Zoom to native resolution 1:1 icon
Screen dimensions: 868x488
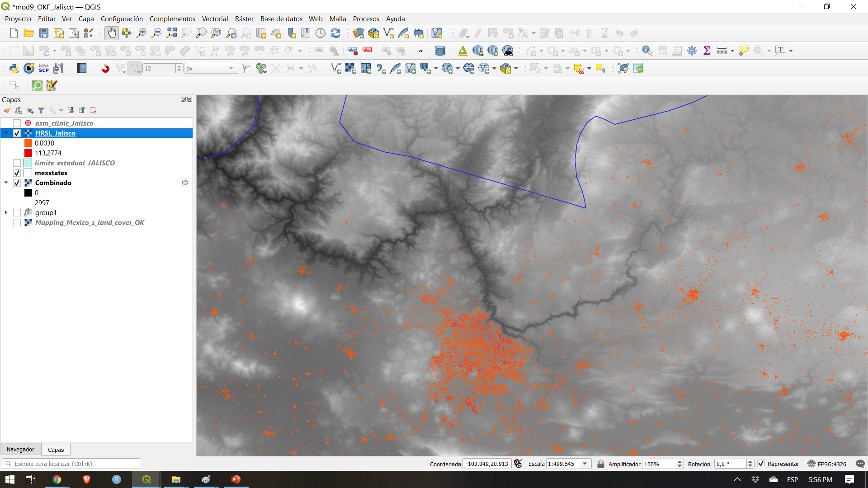216,33
